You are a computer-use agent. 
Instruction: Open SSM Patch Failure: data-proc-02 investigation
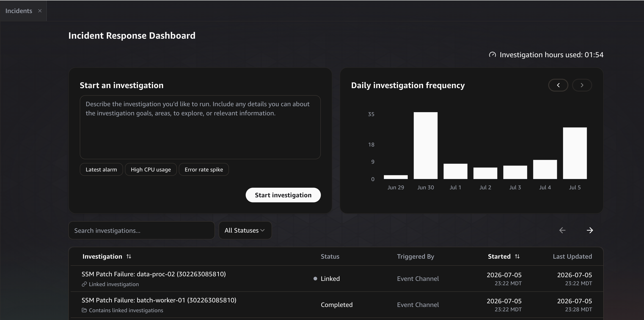pos(154,274)
